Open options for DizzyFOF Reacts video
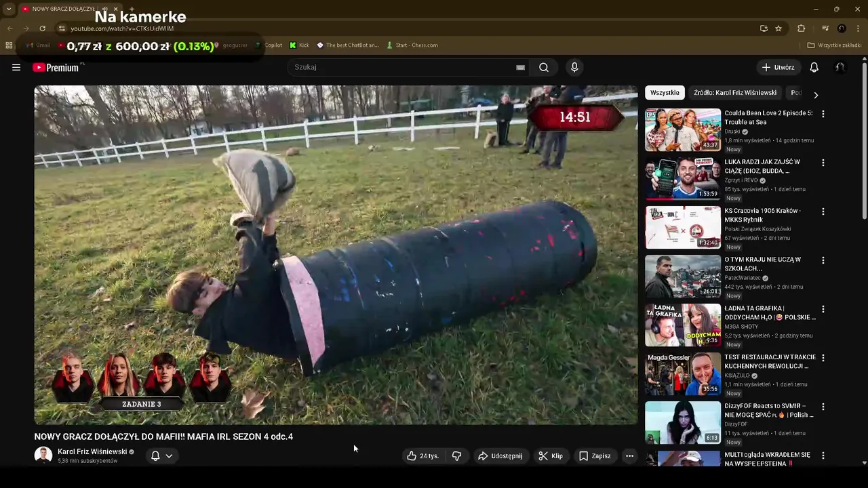The height and width of the screenshot is (488, 868). (x=823, y=407)
